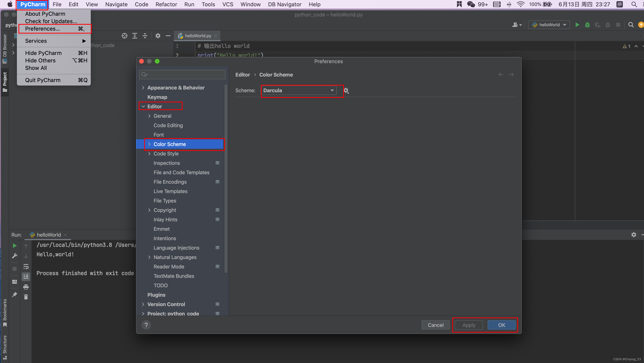Click the user account icon in toolbar
Image resolution: width=644 pixels, height=363 pixels.
[x=517, y=25]
